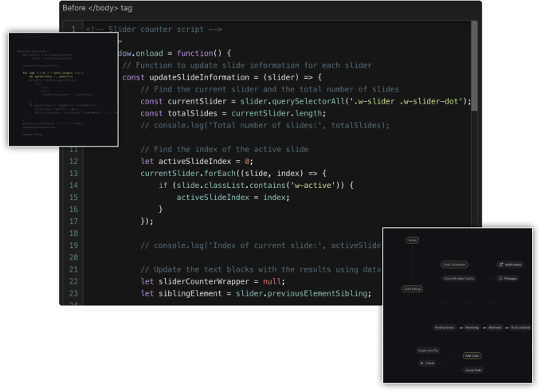The image size is (541, 392).
Task: Click the Create Code node
Action: pos(473,370)
